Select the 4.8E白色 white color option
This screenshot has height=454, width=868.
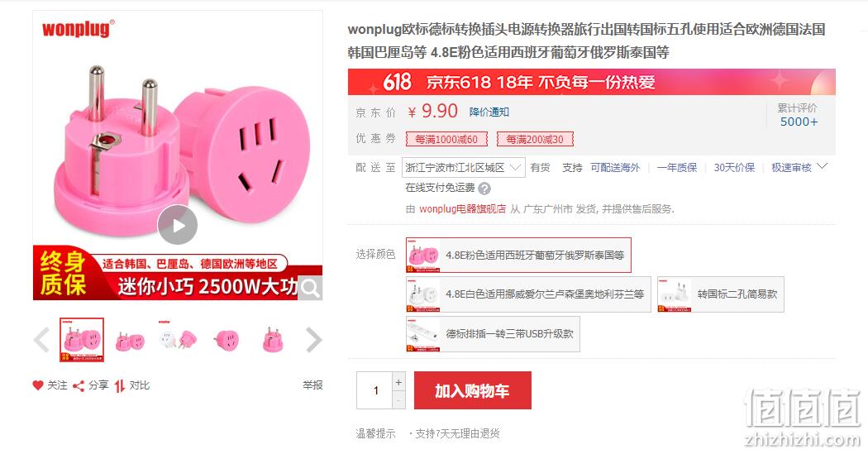pos(528,294)
